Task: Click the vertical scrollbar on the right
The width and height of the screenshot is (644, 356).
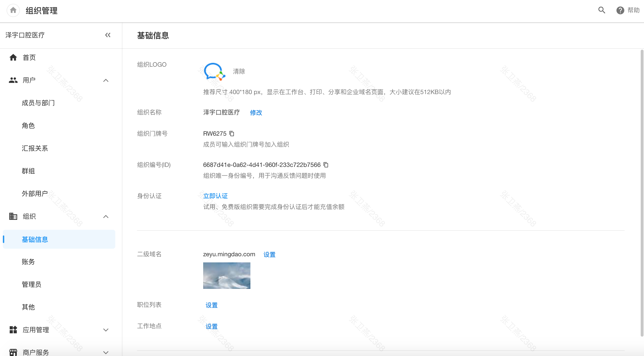Action: (x=642, y=193)
